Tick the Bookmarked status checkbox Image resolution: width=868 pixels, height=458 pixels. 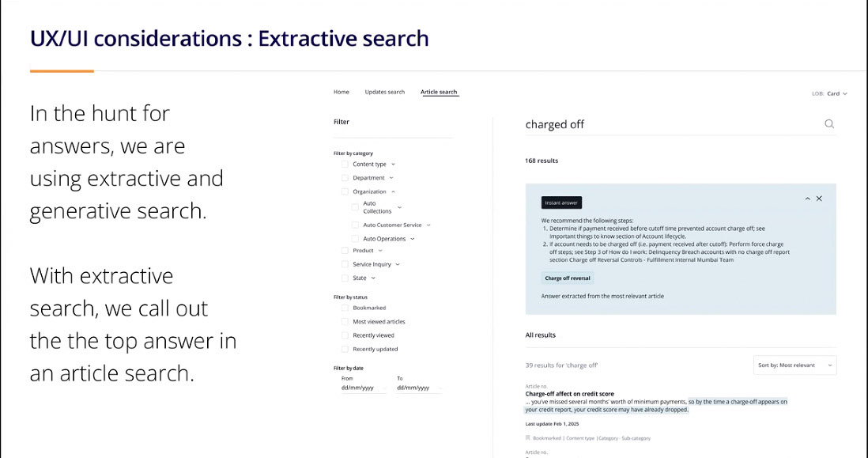(x=345, y=308)
